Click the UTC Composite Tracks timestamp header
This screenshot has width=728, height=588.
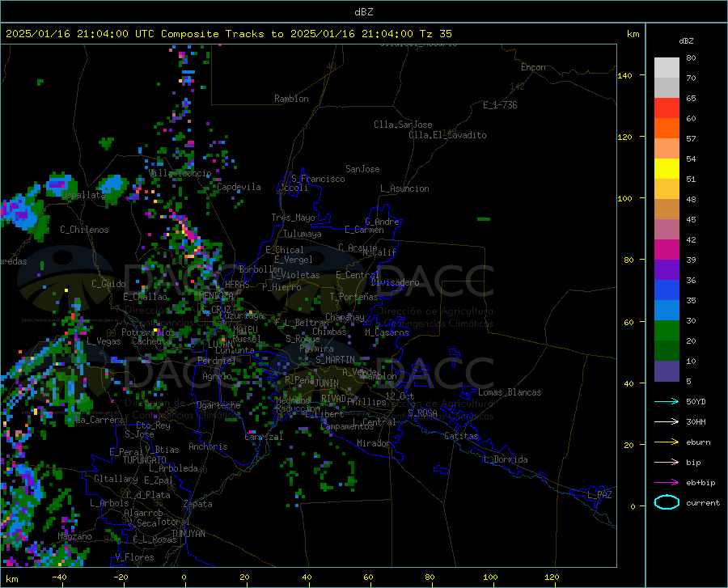tap(229, 34)
